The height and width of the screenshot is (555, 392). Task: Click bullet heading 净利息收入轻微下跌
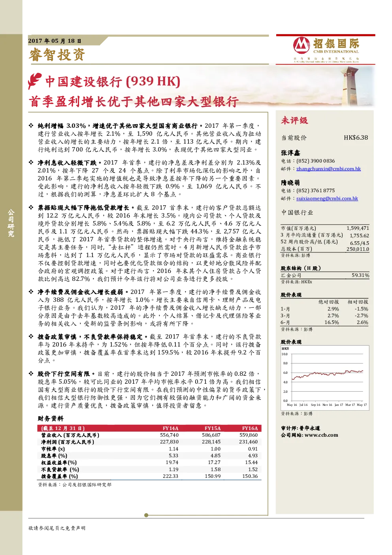[x=67, y=163]
